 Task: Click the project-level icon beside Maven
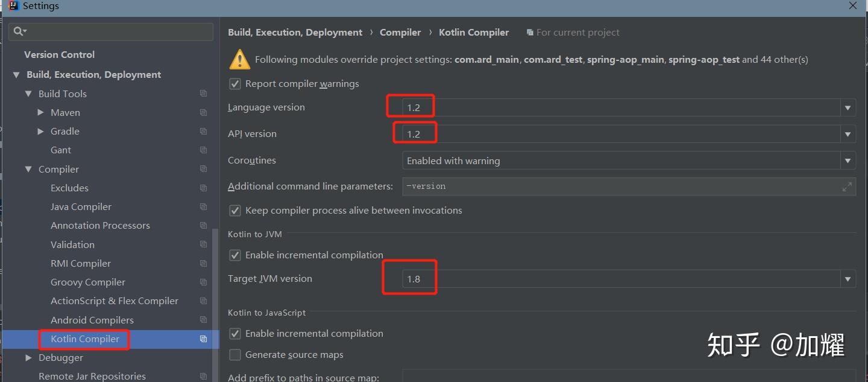[203, 112]
